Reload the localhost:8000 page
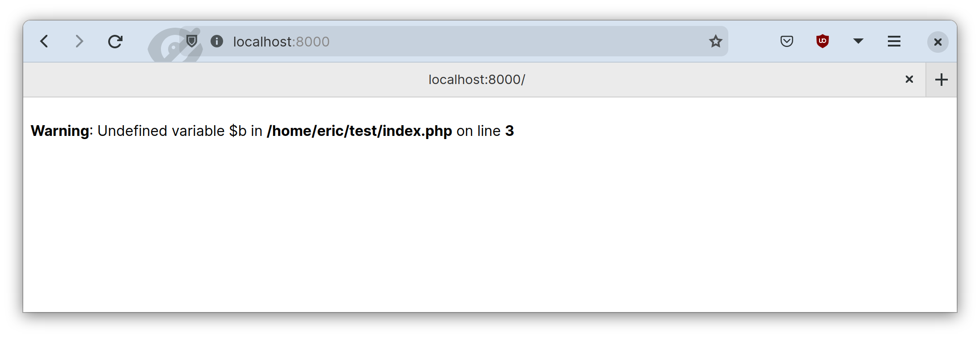 click(x=115, y=41)
